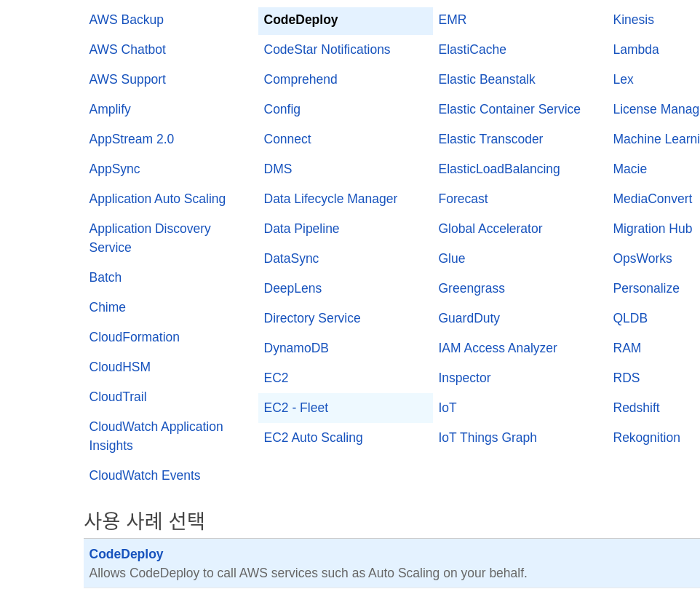
Task: Open CloudFormation service option
Action: click(135, 337)
